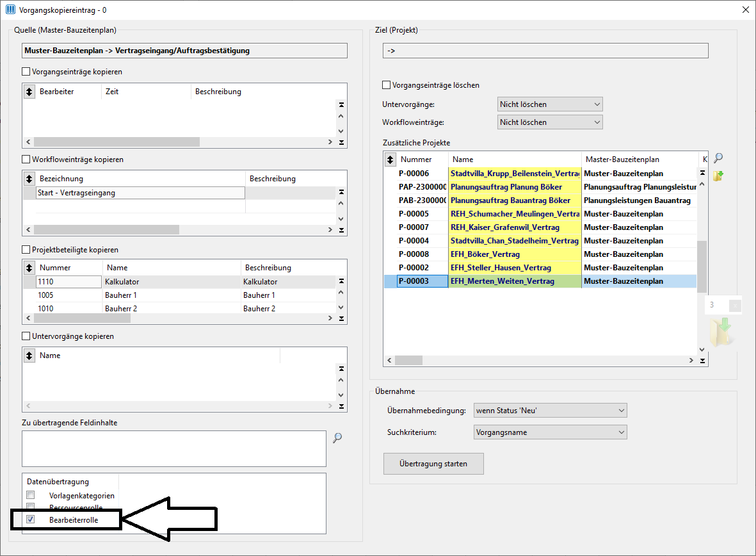Tick the Vorlagenkategorien checkbox
The height and width of the screenshot is (556, 756).
(31, 495)
